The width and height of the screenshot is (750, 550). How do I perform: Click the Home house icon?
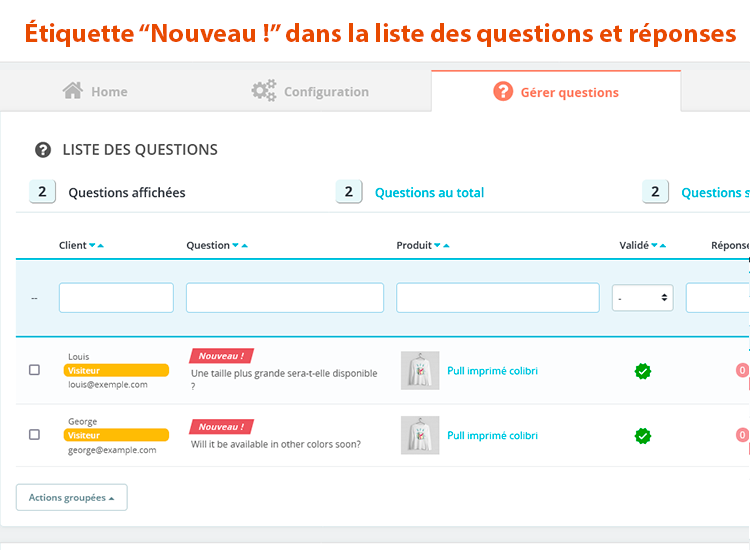[x=72, y=91]
